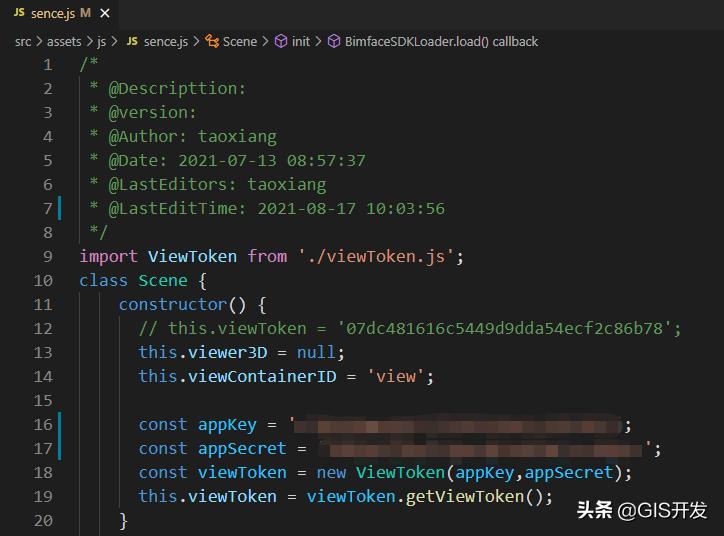The width and height of the screenshot is (724, 536).
Task: Click the modified gutter marker on line 7
Action: point(60,208)
